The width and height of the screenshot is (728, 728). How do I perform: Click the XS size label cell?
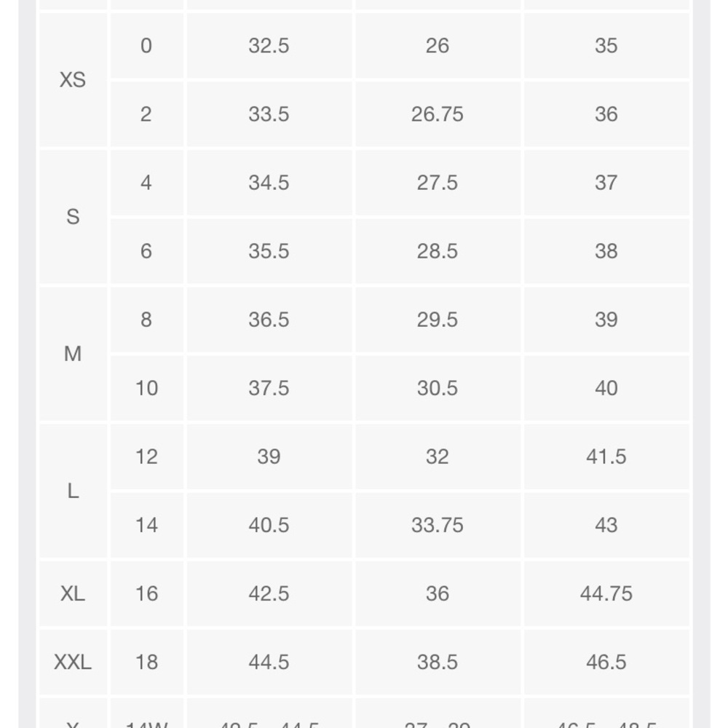[73, 79]
